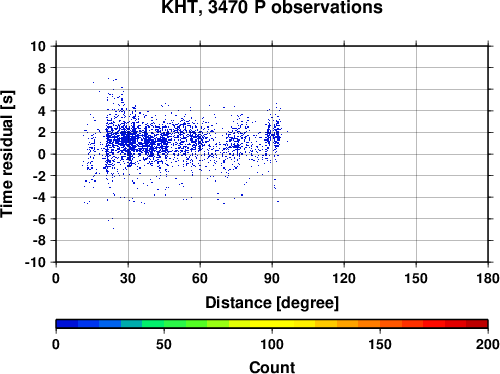Click the Time residual [s] axis label
This screenshot has width=500, height=374.
click(7, 154)
